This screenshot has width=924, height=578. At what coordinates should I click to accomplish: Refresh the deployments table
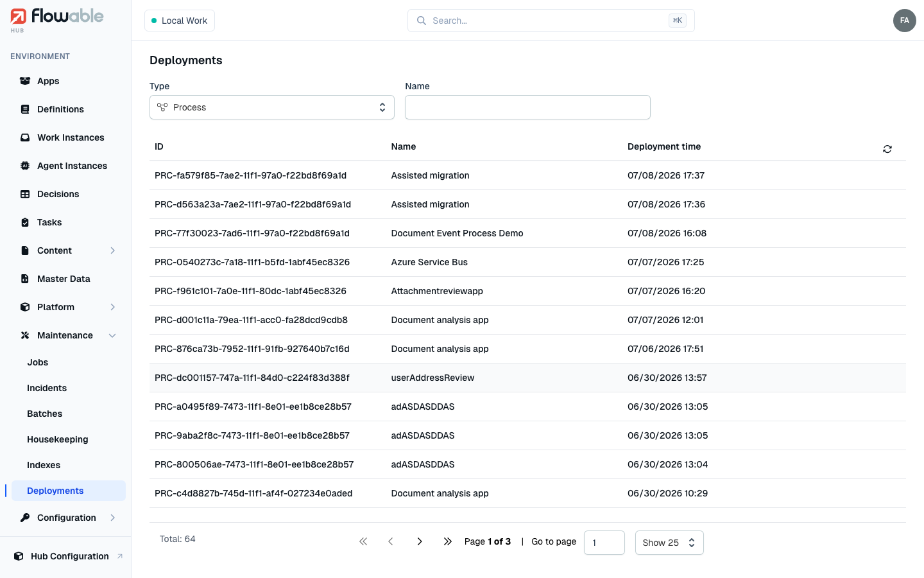click(x=887, y=149)
